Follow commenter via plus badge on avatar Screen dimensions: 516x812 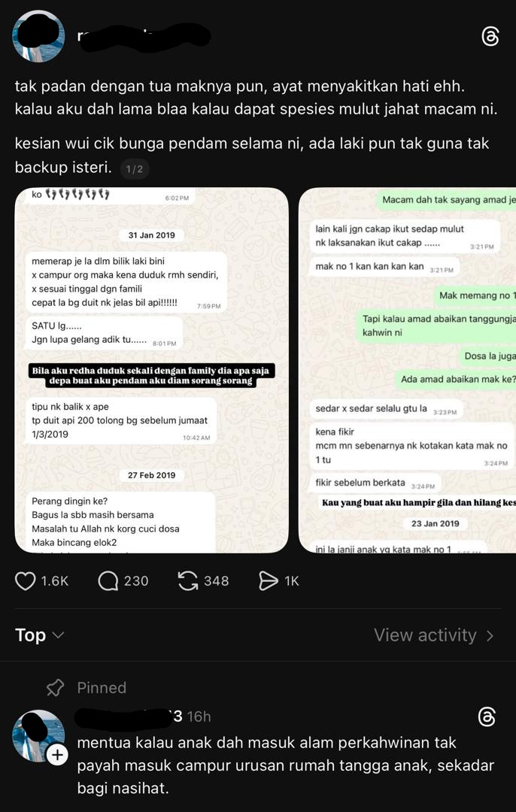click(56, 755)
